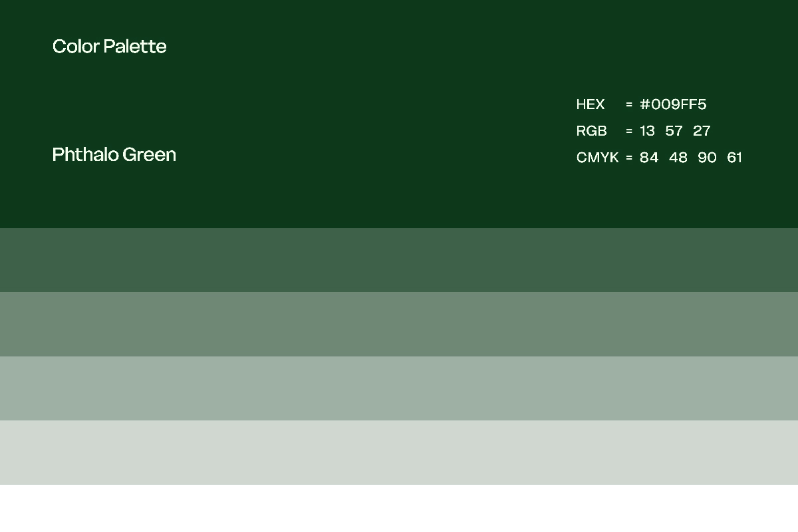
Task: Click the equals sign beside HEX
Action: tap(629, 104)
